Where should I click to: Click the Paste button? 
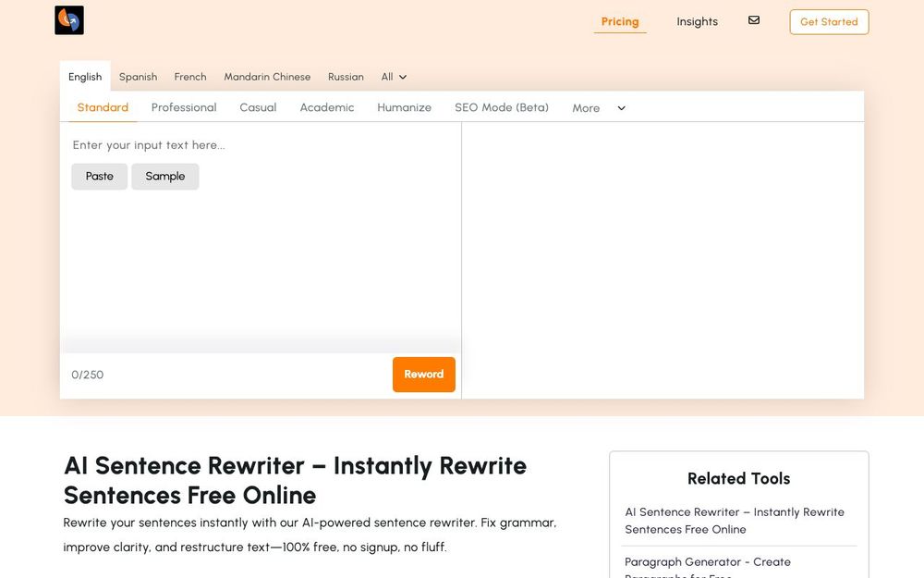coord(99,176)
